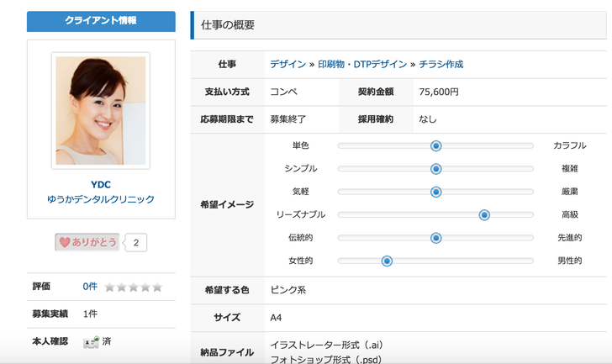Click the カラフル slider end label
Screen dimensions: 612x364
coord(570,146)
